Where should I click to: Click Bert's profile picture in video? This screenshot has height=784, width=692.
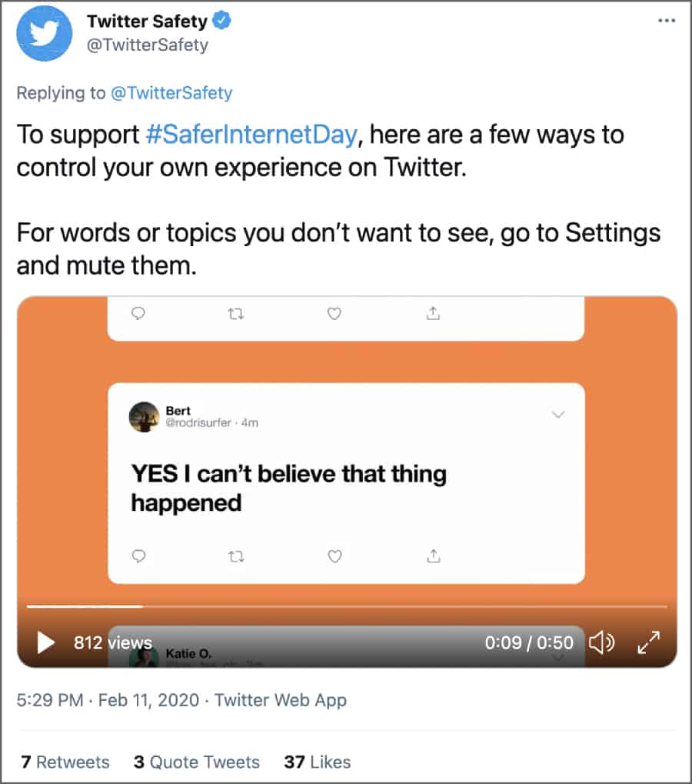[145, 416]
